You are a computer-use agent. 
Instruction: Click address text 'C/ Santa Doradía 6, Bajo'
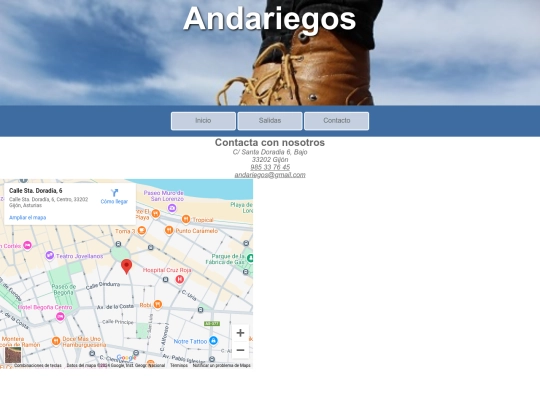pos(270,152)
